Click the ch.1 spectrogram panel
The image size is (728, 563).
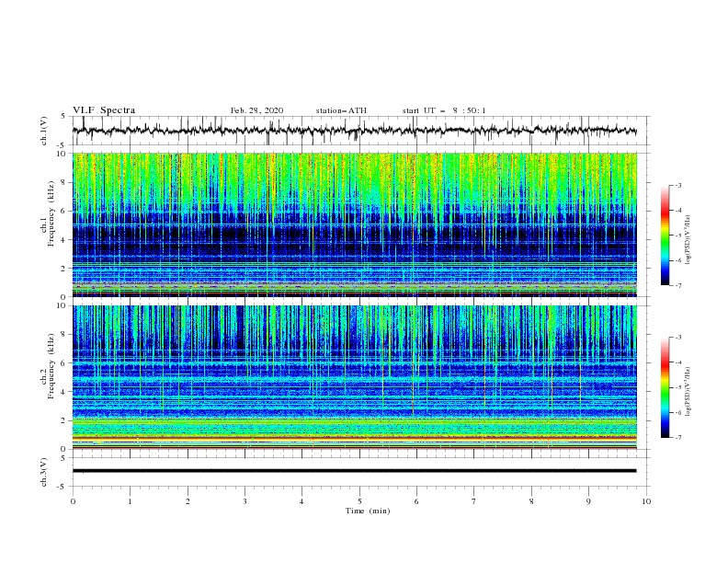[354, 224]
